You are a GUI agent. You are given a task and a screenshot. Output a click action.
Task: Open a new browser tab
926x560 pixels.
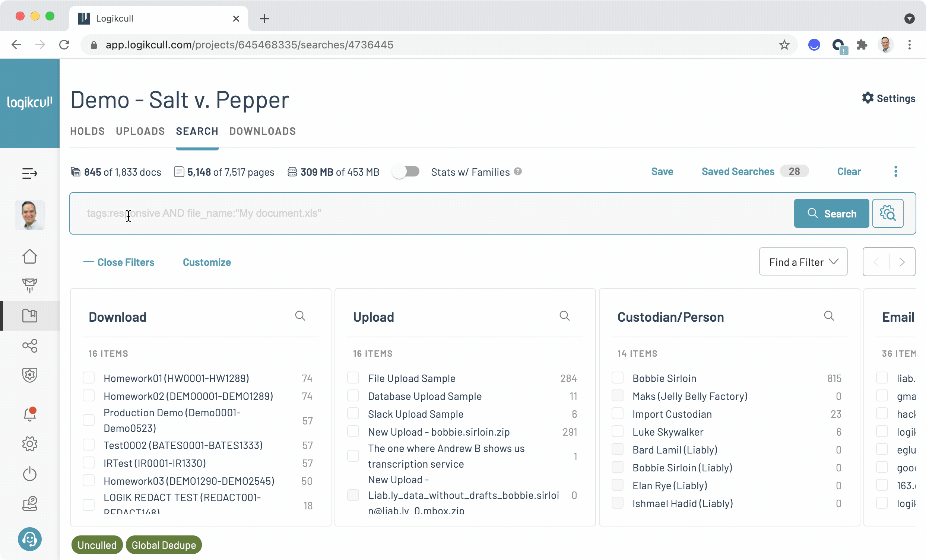pyautogui.click(x=264, y=18)
